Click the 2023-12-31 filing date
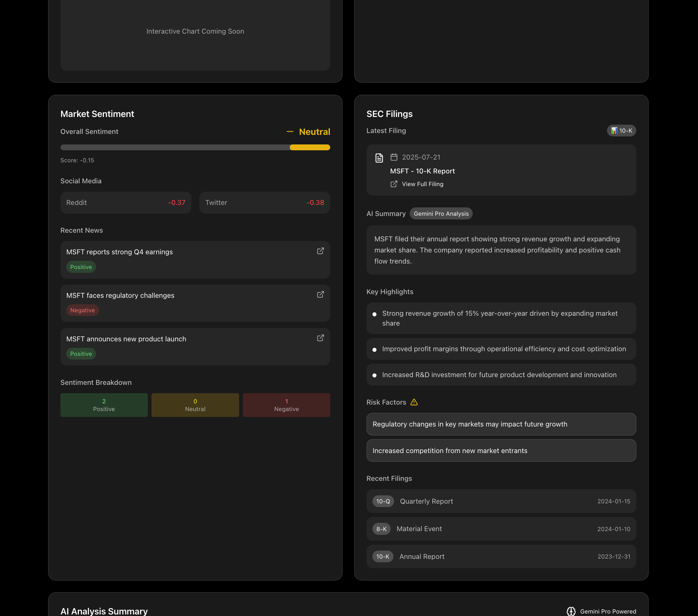 pyautogui.click(x=614, y=556)
